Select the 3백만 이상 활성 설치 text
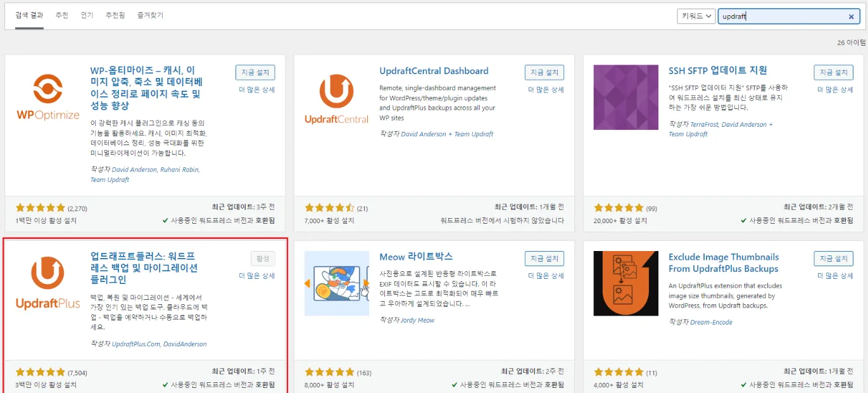 tap(46, 385)
